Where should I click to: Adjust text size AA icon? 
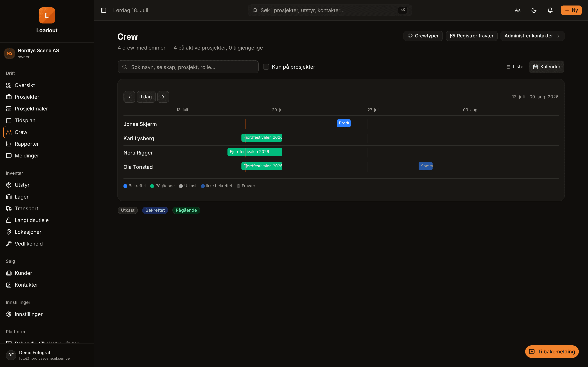[518, 10]
